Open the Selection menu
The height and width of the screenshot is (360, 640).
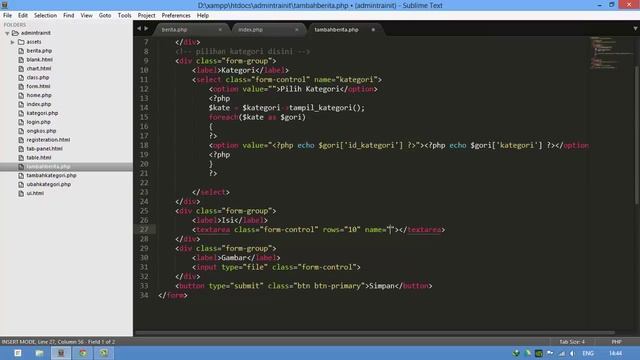(45, 16)
